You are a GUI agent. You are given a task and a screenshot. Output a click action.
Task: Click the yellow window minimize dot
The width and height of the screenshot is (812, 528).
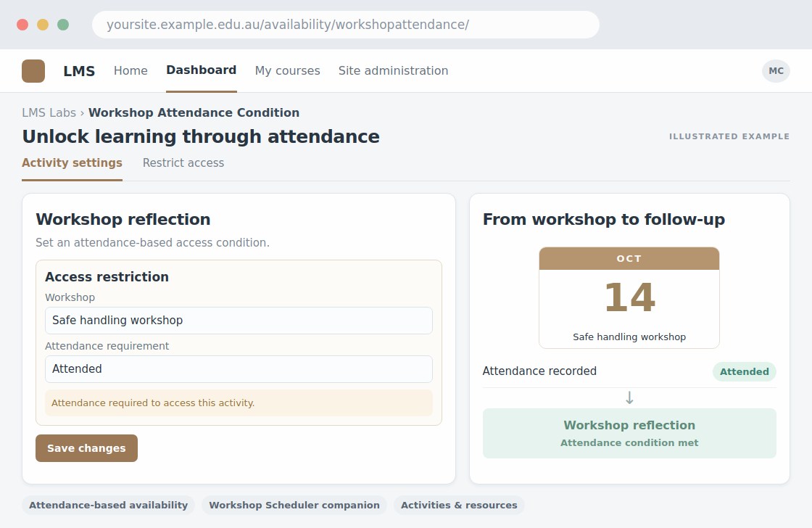pyautogui.click(x=43, y=25)
